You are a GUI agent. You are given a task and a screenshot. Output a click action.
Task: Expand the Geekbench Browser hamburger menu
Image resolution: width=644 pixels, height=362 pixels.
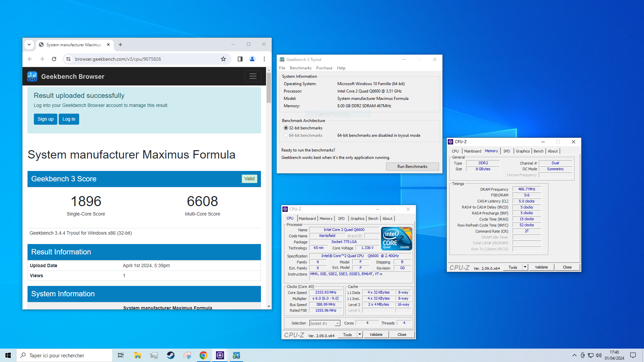coord(253,76)
